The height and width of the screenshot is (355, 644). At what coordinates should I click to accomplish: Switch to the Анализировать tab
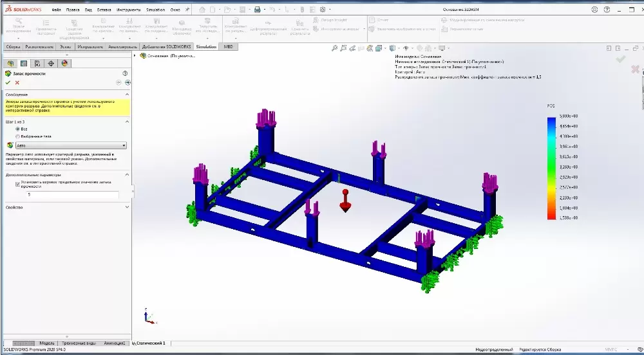click(122, 47)
